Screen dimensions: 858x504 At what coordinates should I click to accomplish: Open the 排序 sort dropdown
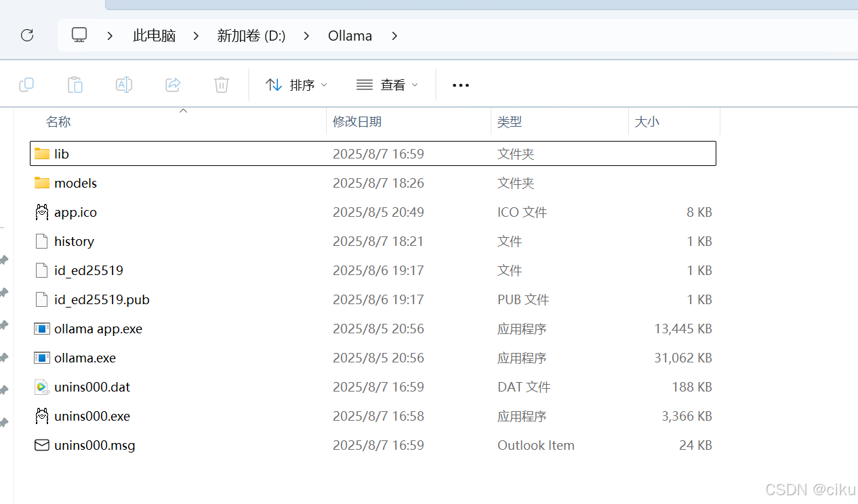(x=296, y=85)
